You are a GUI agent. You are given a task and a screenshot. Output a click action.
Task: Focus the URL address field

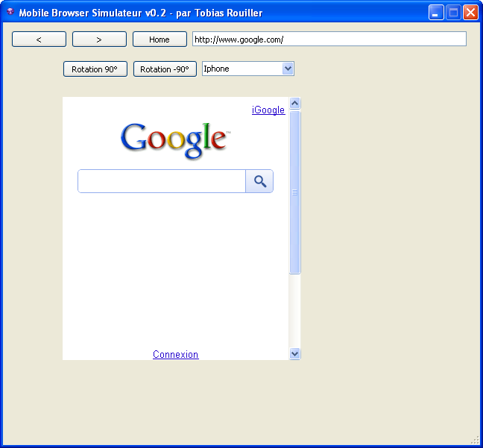click(329, 39)
